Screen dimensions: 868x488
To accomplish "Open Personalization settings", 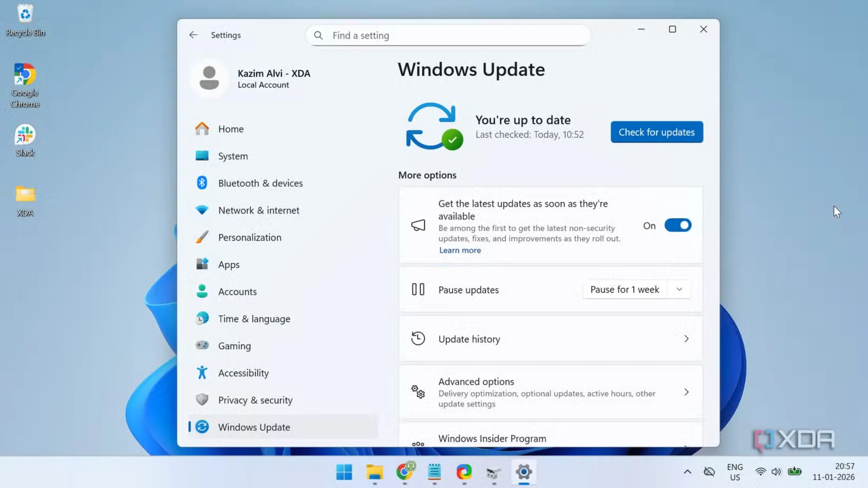I will click(250, 237).
